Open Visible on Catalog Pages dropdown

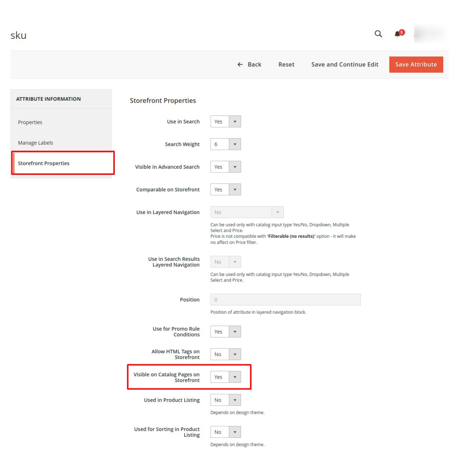point(225,377)
